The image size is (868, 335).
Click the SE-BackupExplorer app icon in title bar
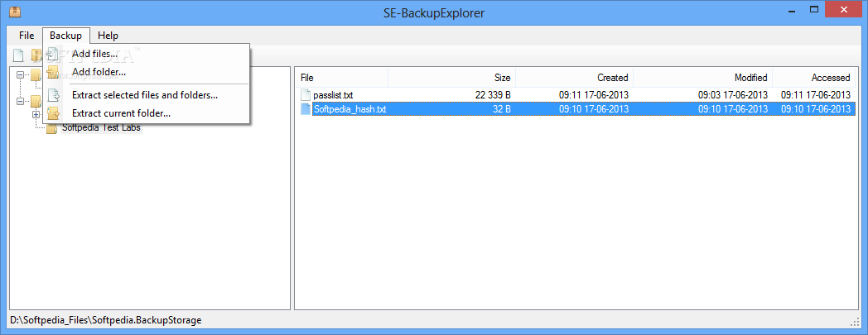click(x=15, y=11)
